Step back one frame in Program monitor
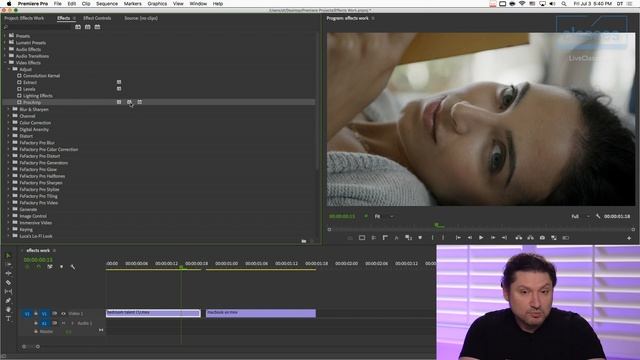640x360 pixels. click(470, 238)
